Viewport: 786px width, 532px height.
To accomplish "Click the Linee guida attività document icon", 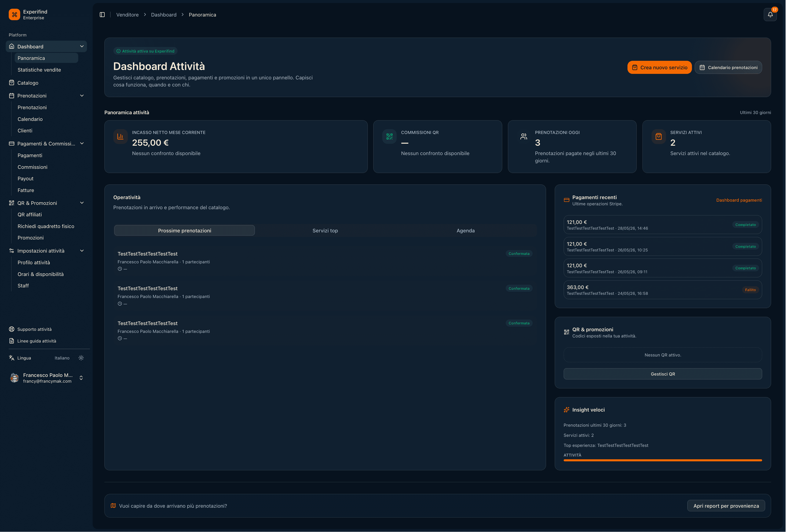I will [x=11, y=341].
